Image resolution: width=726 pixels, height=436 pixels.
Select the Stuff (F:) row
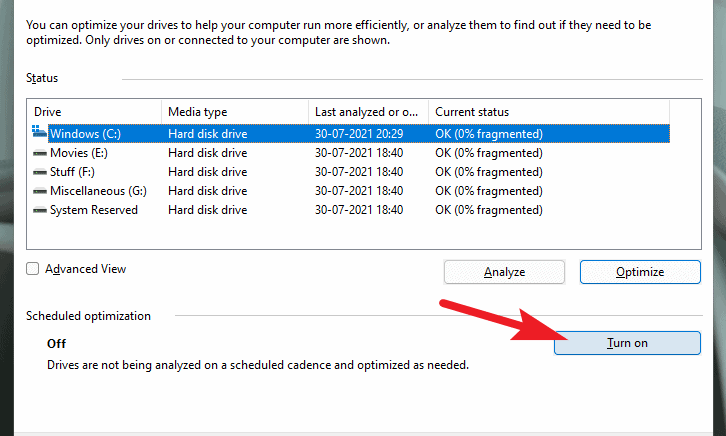(x=348, y=172)
